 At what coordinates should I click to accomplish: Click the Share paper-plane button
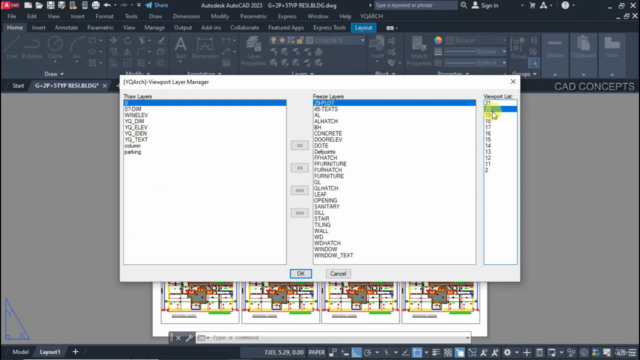pyautogui.click(x=157, y=5)
